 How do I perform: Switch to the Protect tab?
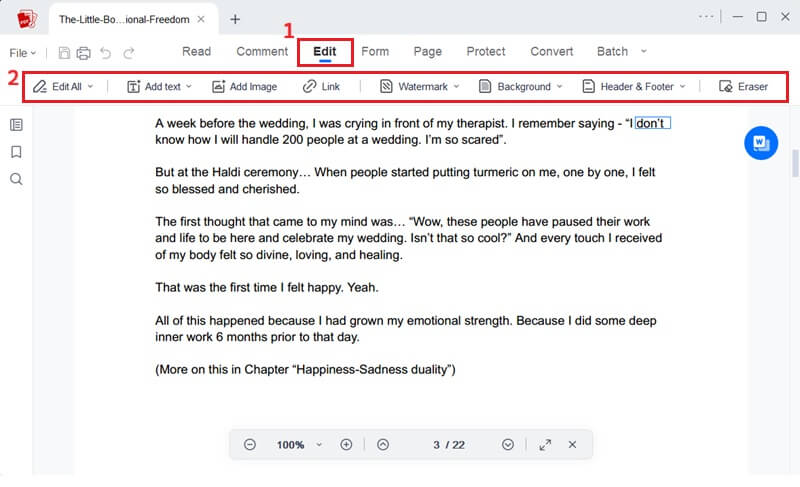coord(486,52)
